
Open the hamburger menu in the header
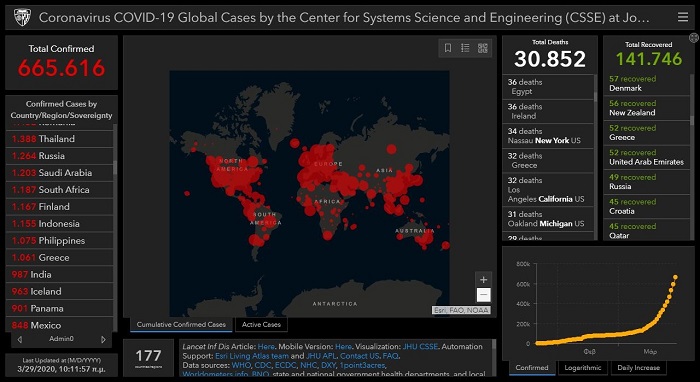(683, 17)
